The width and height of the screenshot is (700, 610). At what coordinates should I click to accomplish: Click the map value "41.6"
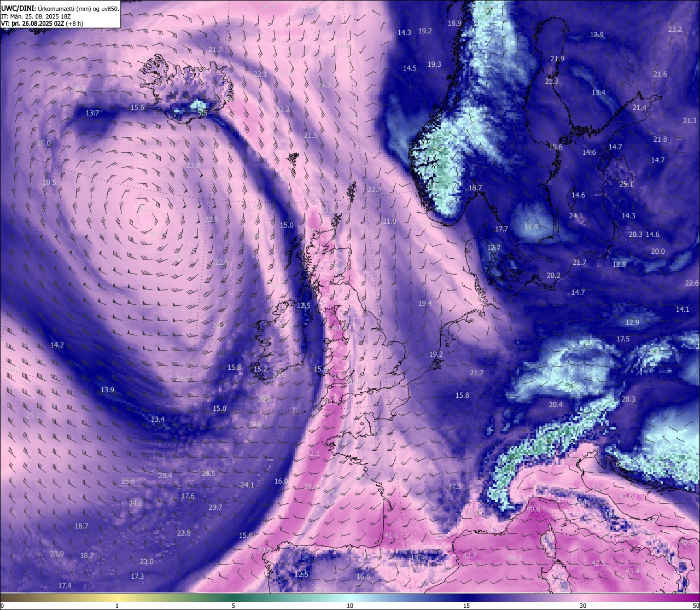391,535
